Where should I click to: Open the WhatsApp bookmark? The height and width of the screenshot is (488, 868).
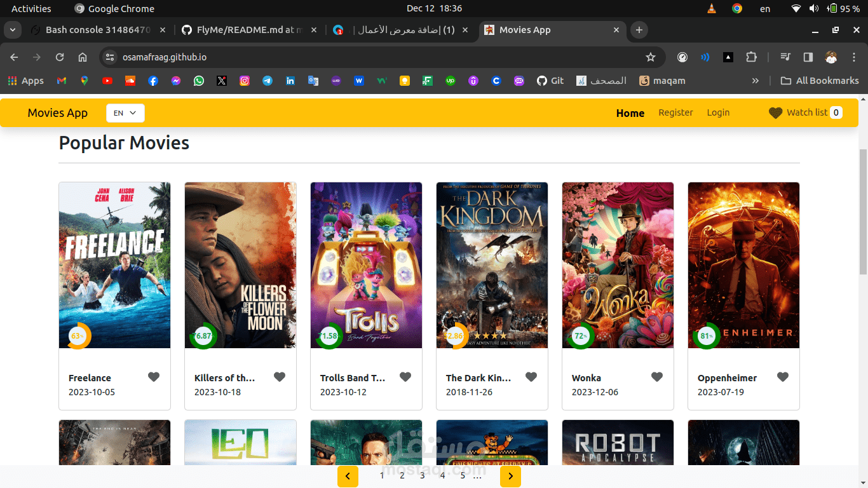point(199,81)
